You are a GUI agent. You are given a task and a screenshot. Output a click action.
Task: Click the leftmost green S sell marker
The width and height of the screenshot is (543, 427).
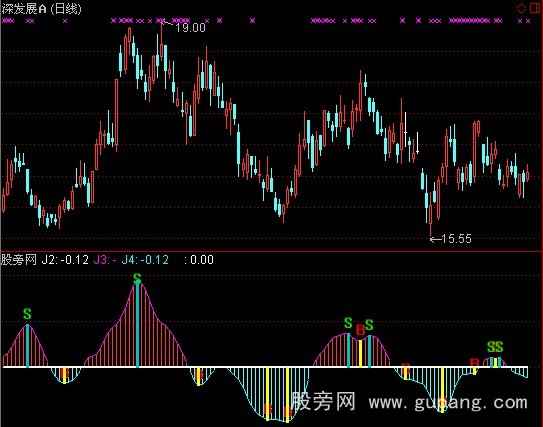click(x=27, y=314)
